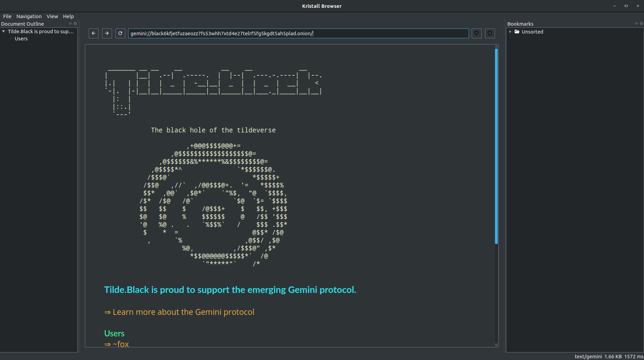The width and height of the screenshot is (644, 360).
Task: Expand the Unsorted bookmarks folder
Action: coord(510,32)
